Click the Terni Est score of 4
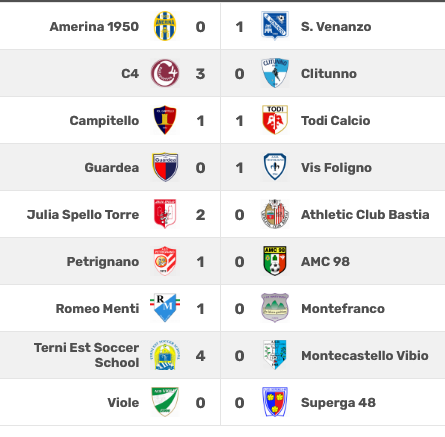Screen dimensions: 445x437 [200, 356]
